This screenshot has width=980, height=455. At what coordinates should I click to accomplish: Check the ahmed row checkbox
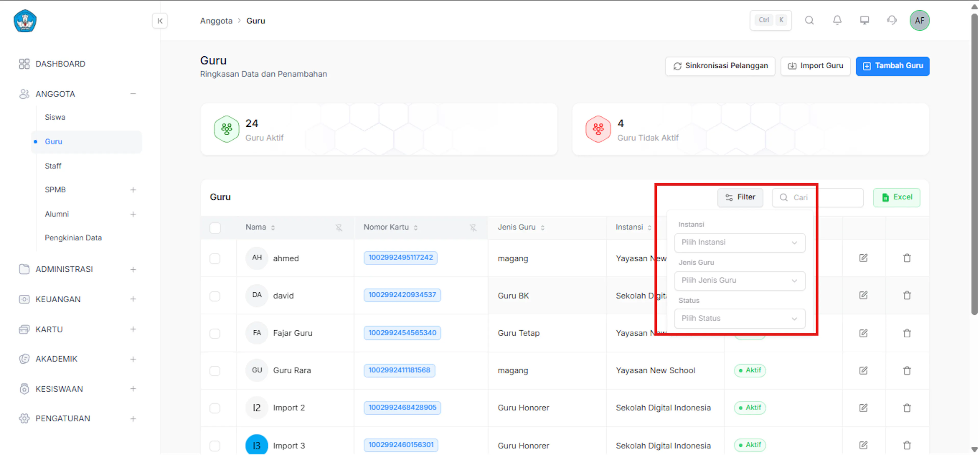(x=215, y=259)
